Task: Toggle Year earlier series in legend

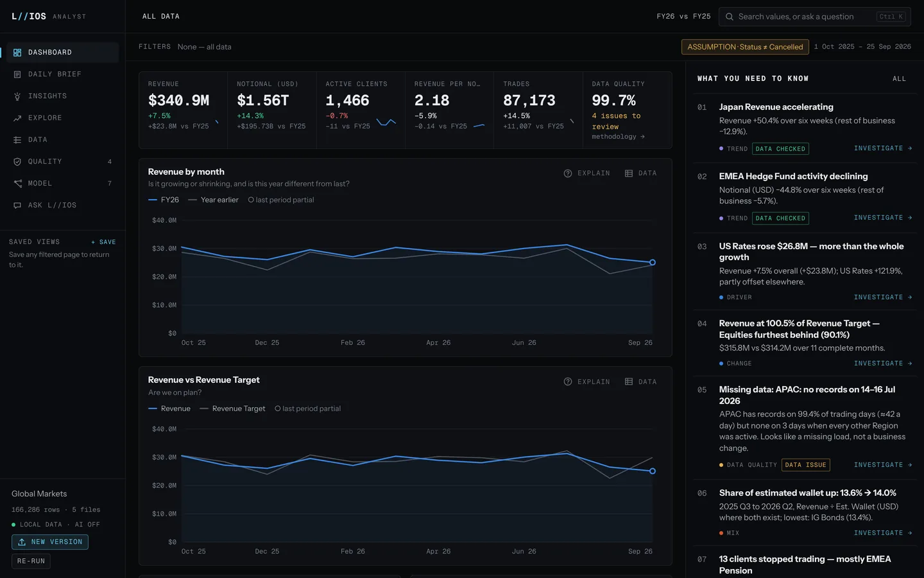Action: pos(213,200)
